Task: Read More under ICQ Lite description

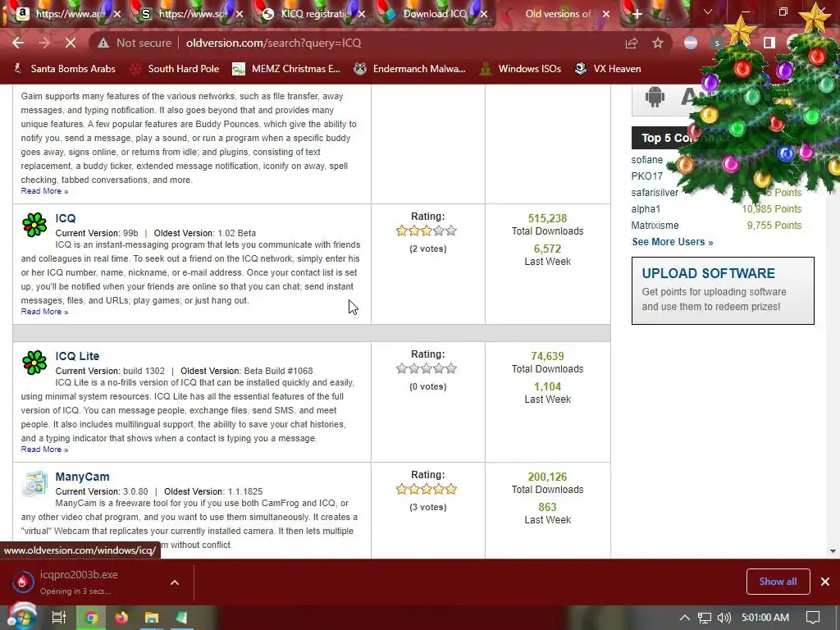Action: [44, 449]
